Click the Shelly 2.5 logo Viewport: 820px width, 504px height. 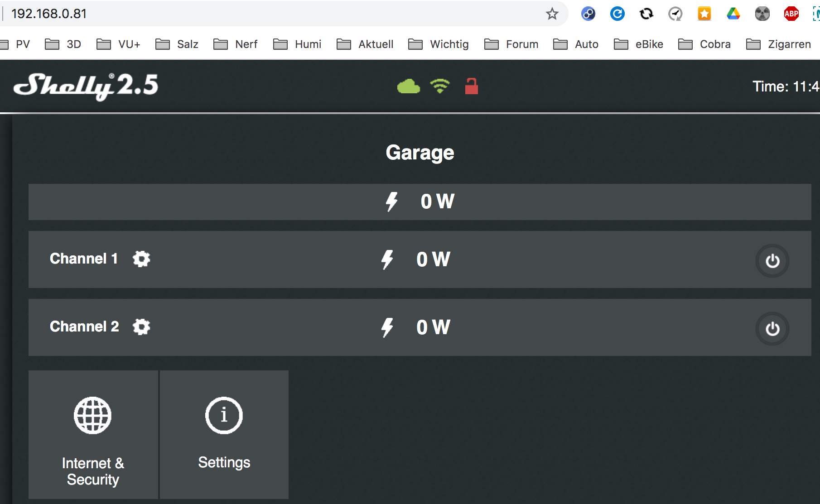(86, 86)
